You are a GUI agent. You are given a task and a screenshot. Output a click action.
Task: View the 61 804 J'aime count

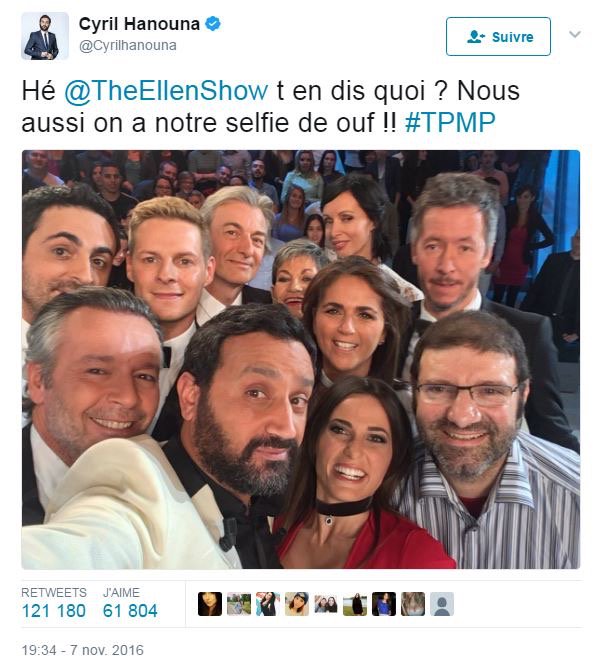[x=130, y=610]
